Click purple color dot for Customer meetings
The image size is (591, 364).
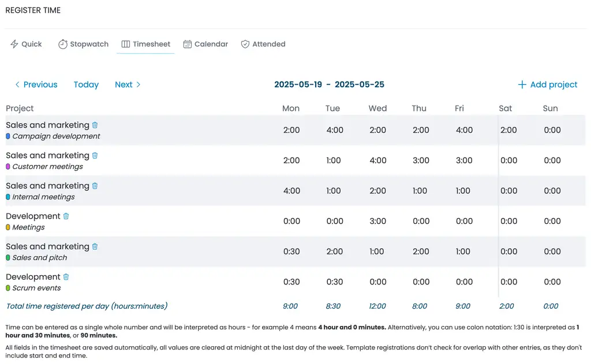8,167
